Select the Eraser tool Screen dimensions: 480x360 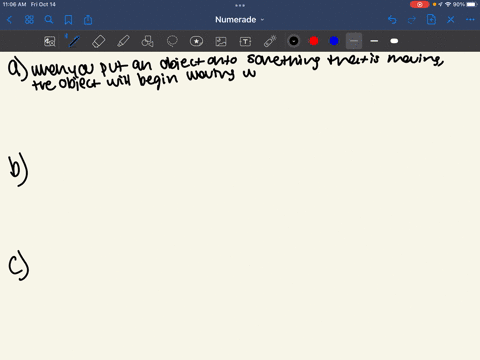point(98,41)
